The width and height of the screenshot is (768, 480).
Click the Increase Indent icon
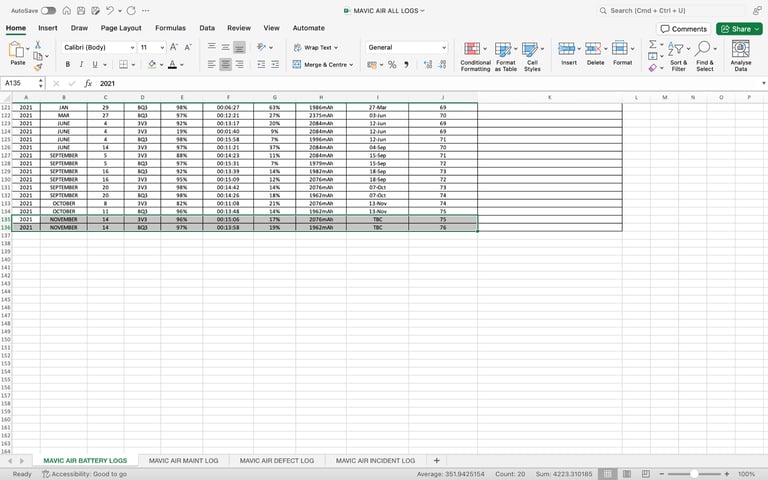tap(275, 64)
